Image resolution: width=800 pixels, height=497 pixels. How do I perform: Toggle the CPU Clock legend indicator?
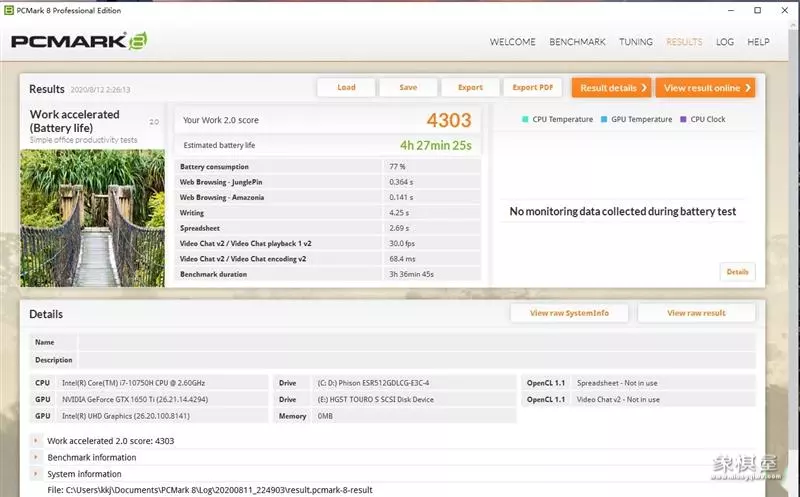(x=683, y=120)
